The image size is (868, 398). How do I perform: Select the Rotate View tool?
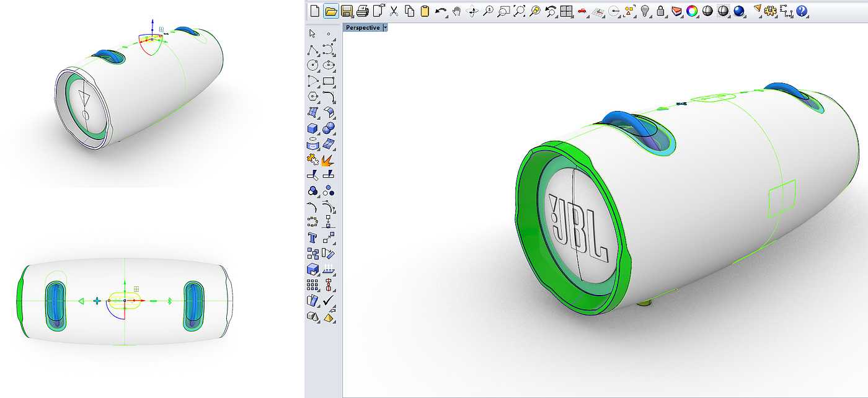tap(472, 11)
